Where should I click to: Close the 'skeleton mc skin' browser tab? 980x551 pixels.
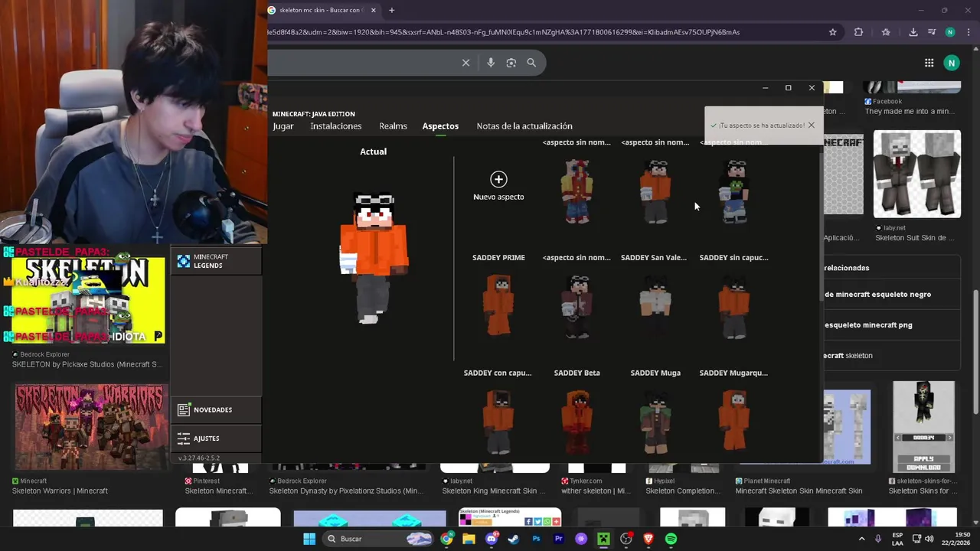374,10
